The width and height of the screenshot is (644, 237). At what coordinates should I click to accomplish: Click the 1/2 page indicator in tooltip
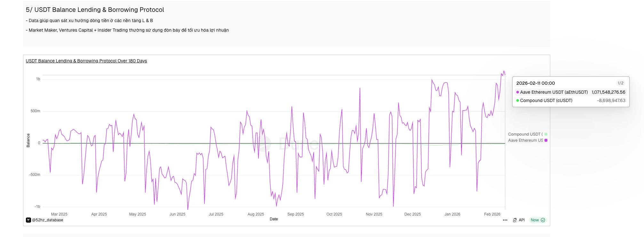[620, 83]
